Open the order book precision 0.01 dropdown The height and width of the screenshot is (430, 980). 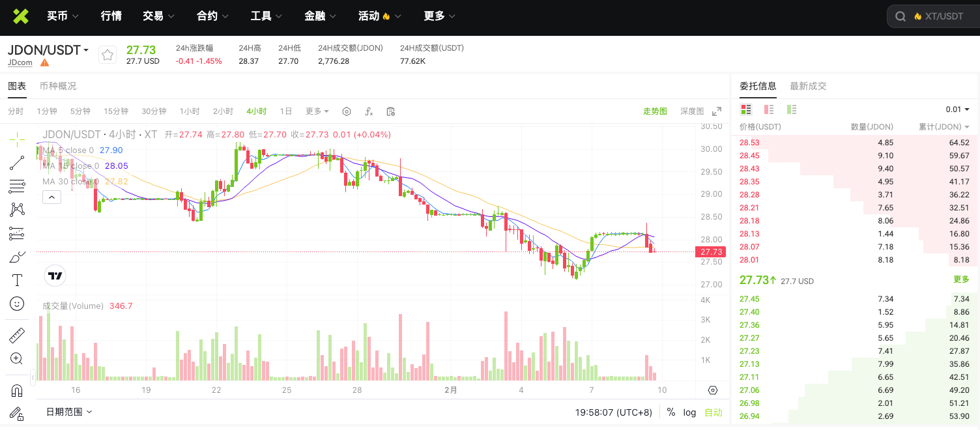[955, 109]
